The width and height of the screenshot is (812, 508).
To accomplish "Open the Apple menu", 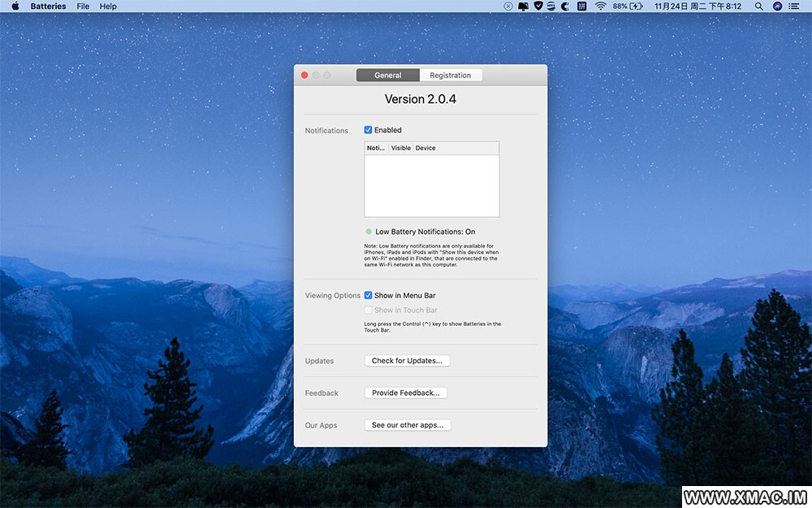I will (x=15, y=7).
